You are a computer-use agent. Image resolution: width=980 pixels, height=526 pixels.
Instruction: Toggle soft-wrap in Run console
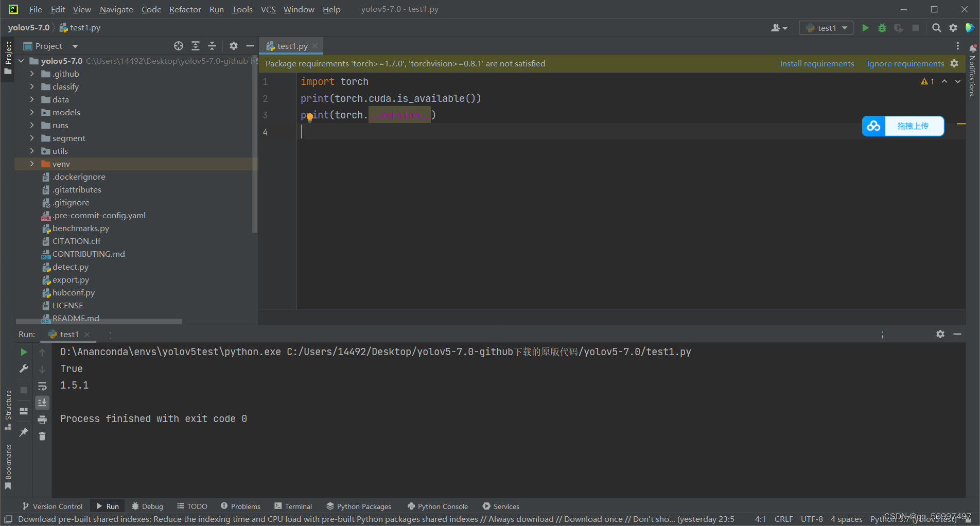[42, 386]
